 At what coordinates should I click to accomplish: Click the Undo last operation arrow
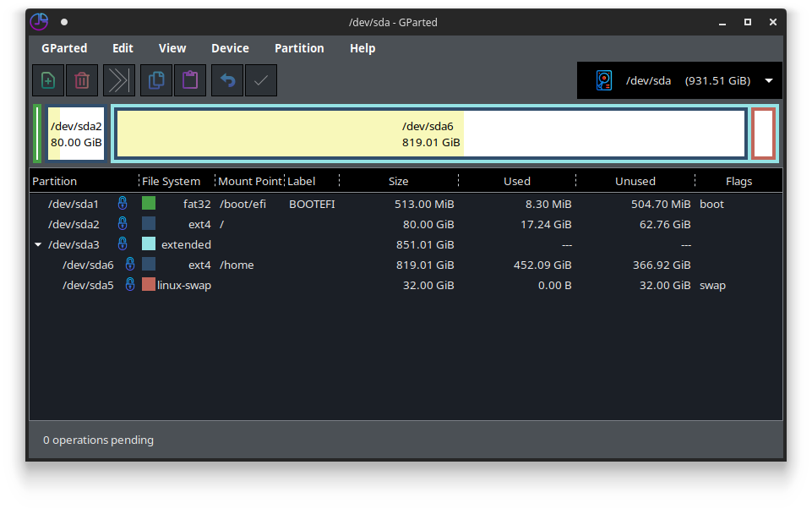point(227,80)
